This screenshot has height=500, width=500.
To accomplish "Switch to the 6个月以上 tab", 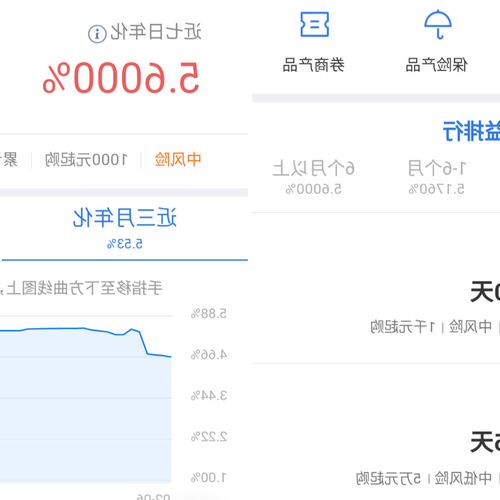I will (314, 177).
